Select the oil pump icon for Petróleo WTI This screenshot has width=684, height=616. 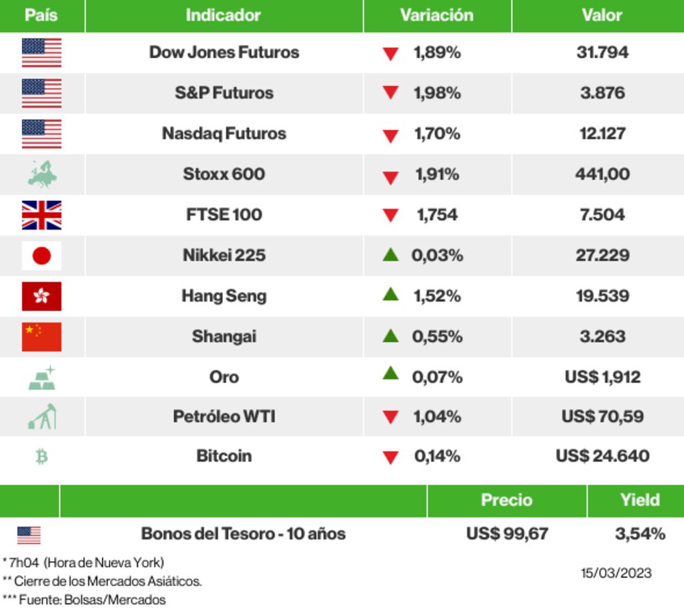coord(42,416)
